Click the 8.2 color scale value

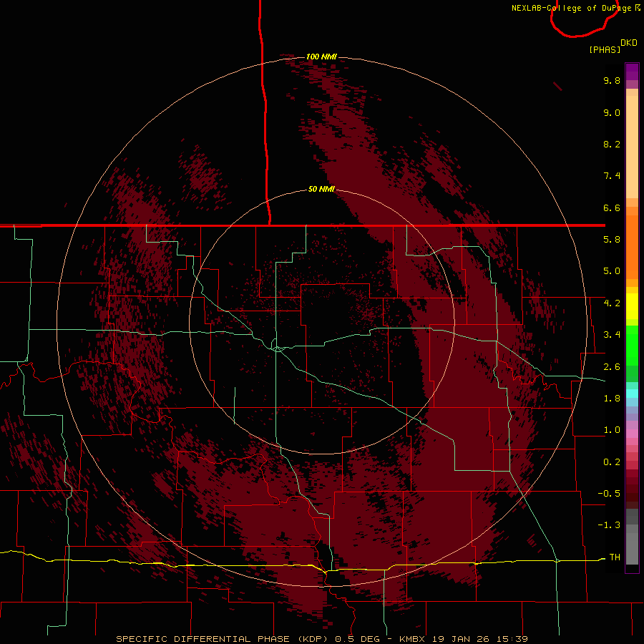(612, 144)
